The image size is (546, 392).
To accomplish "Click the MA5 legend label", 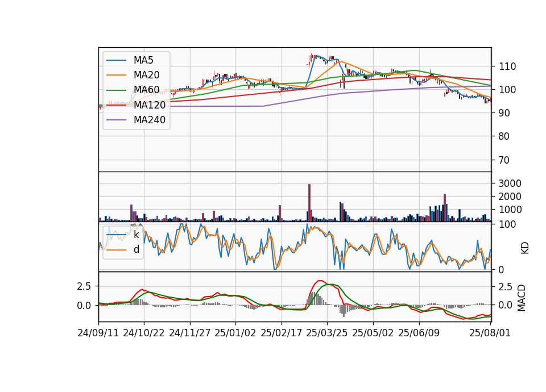I will [x=143, y=60].
